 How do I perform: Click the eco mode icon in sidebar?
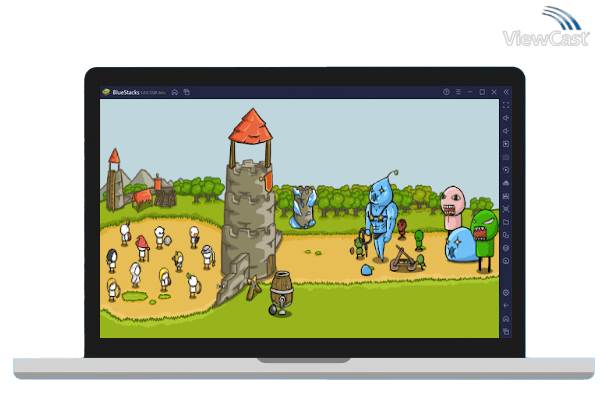click(506, 183)
